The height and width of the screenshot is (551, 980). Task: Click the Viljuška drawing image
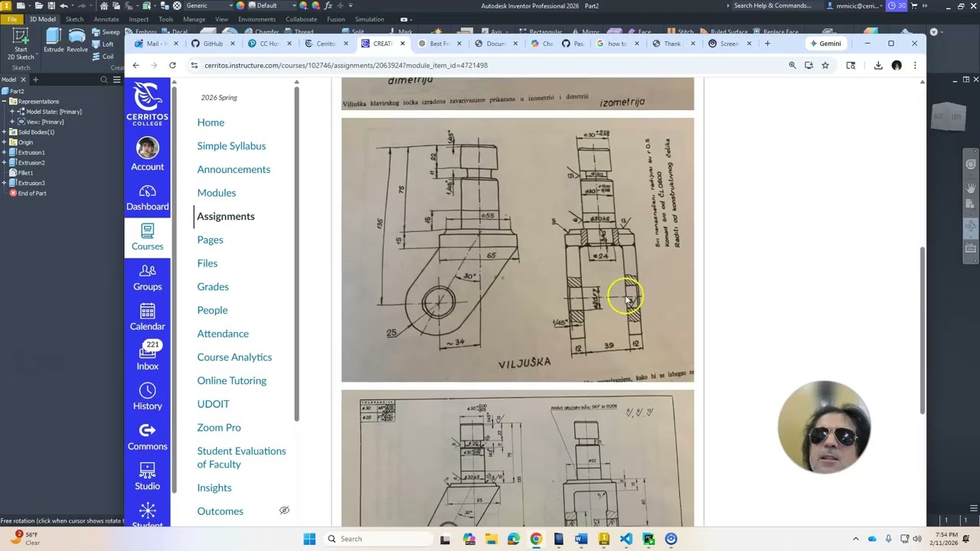(518, 249)
